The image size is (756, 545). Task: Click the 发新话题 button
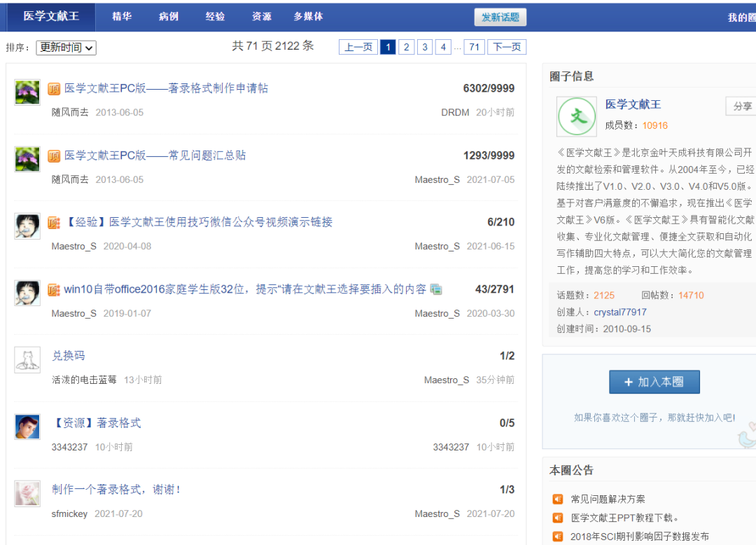[500, 18]
